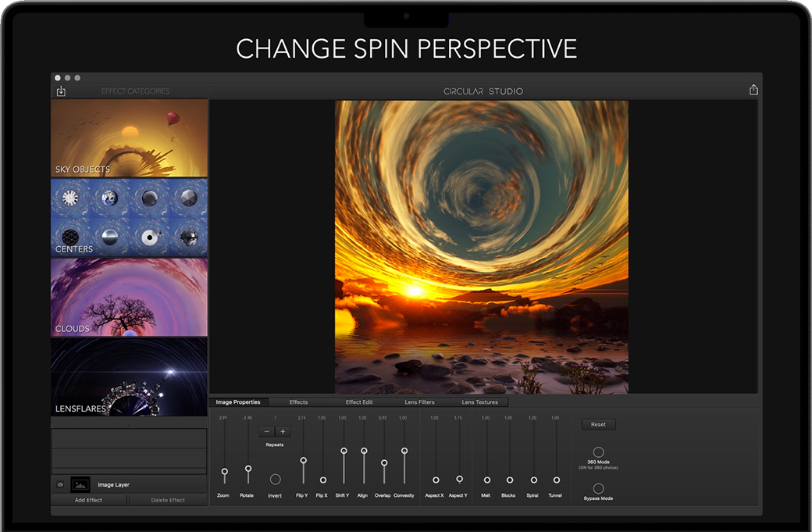This screenshot has height=532, width=812.
Task: Click the share export icon
Action: click(x=753, y=91)
